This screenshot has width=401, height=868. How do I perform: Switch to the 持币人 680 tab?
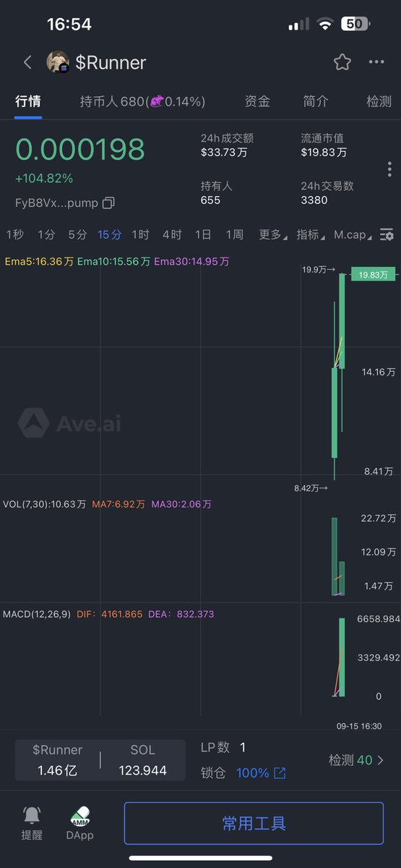click(142, 102)
